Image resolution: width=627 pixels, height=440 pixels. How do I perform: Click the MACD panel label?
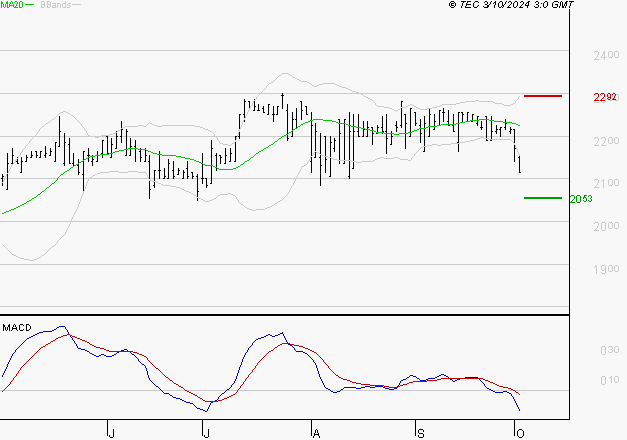(17, 328)
